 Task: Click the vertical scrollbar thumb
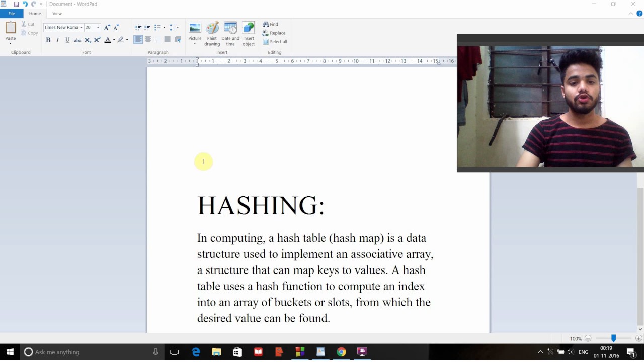[x=640, y=256]
